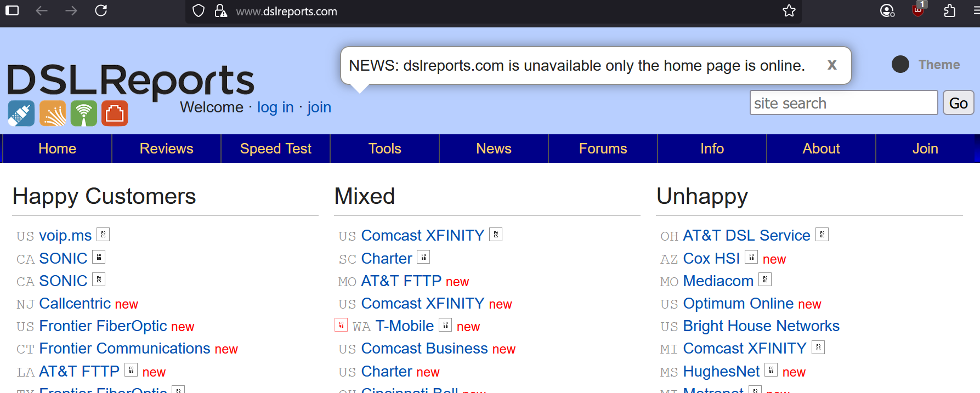Bookmark this page with the star icon
Image resolution: width=980 pixels, height=393 pixels.
(789, 11)
